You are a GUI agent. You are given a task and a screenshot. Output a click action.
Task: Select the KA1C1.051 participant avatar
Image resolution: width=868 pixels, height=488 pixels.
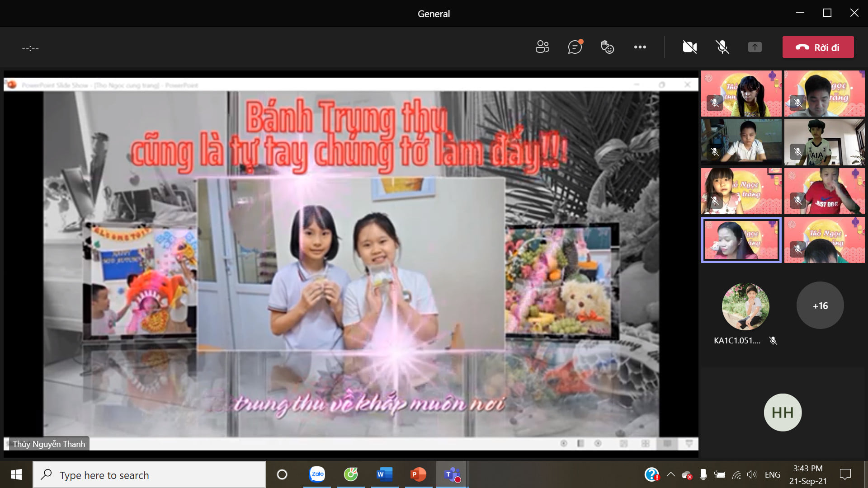point(745,306)
